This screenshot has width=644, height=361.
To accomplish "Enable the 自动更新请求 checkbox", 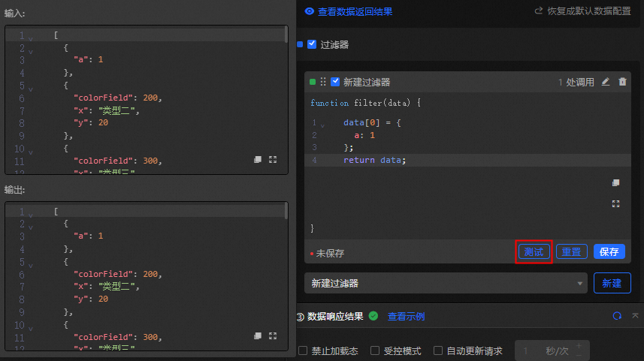I will [x=438, y=350].
